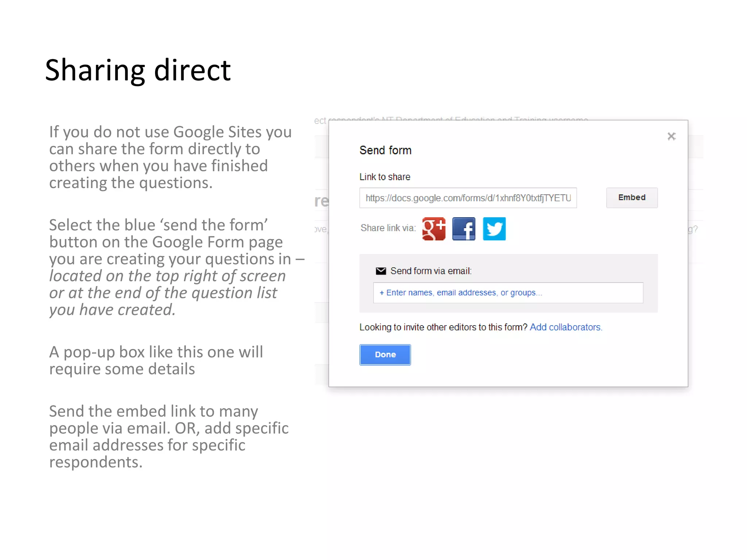Viewport: 747px width, 560px height.
Task: Click the paragraph starting 'Send the embed link'
Action: [x=169, y=436]
